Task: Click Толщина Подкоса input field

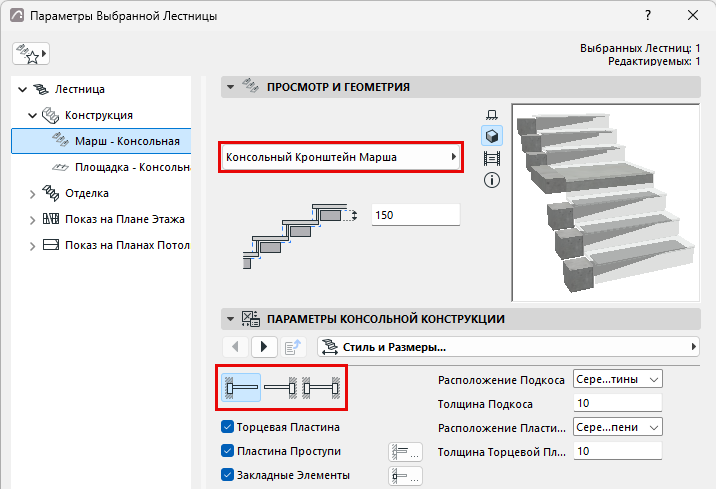Action: 618,403
